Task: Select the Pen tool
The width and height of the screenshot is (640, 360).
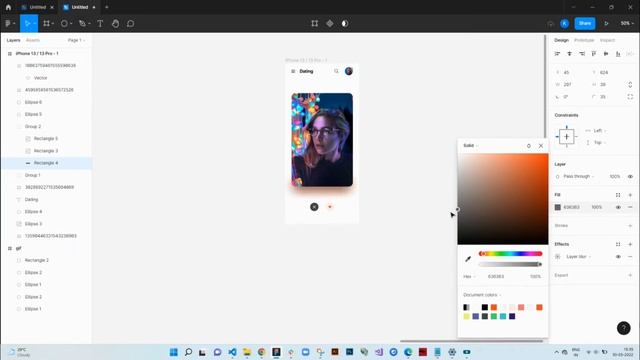Action: pyautogui.click(x=82, y=23)
